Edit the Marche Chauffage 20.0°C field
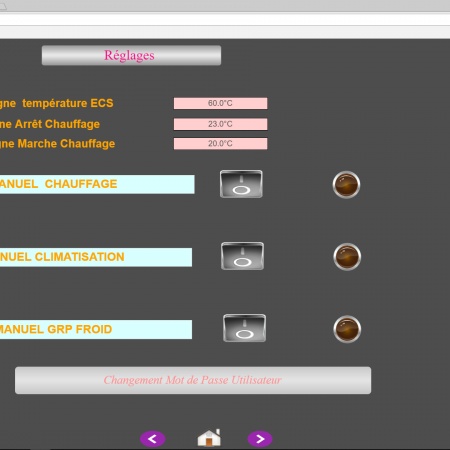The width and height of the screenshot is (450, 450). (220, 144)
